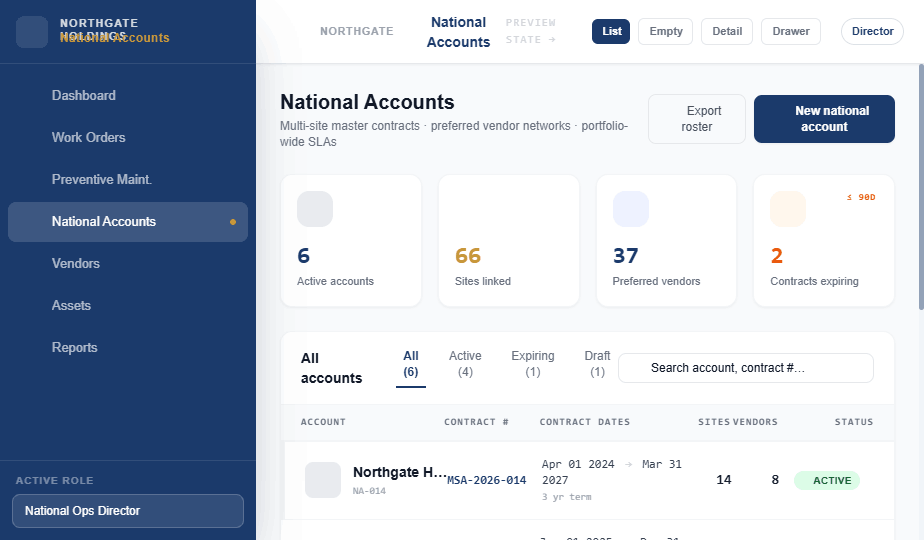
Task: Go to Work Orders section
Action: click(x=128, y=137)
